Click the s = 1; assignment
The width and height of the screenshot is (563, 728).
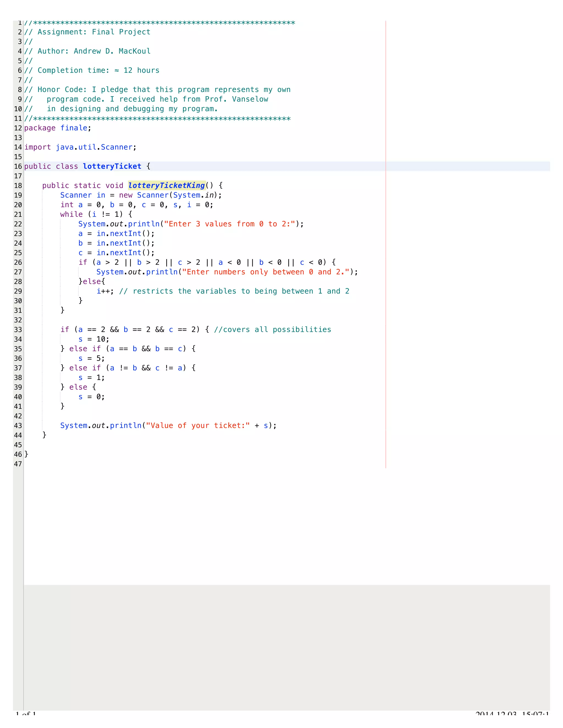click(91, 378)
